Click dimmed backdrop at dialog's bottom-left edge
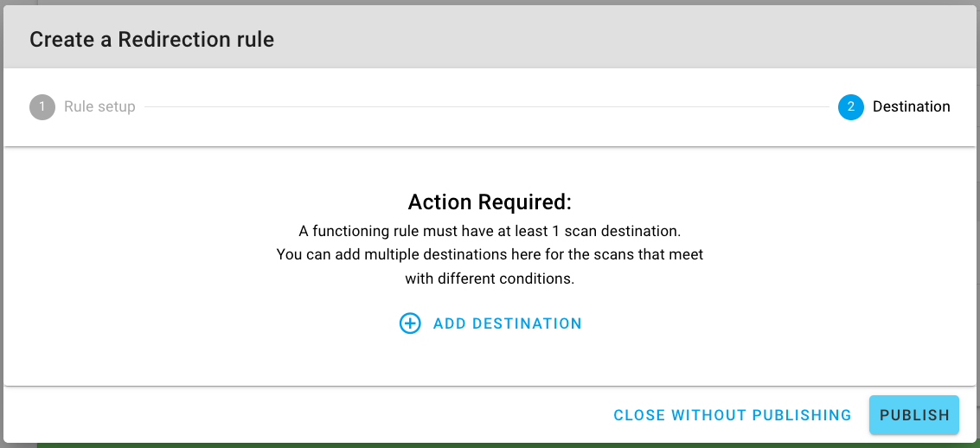Viewport: 980px width, 448px height. pyautogui.click(x=17, y=445)
